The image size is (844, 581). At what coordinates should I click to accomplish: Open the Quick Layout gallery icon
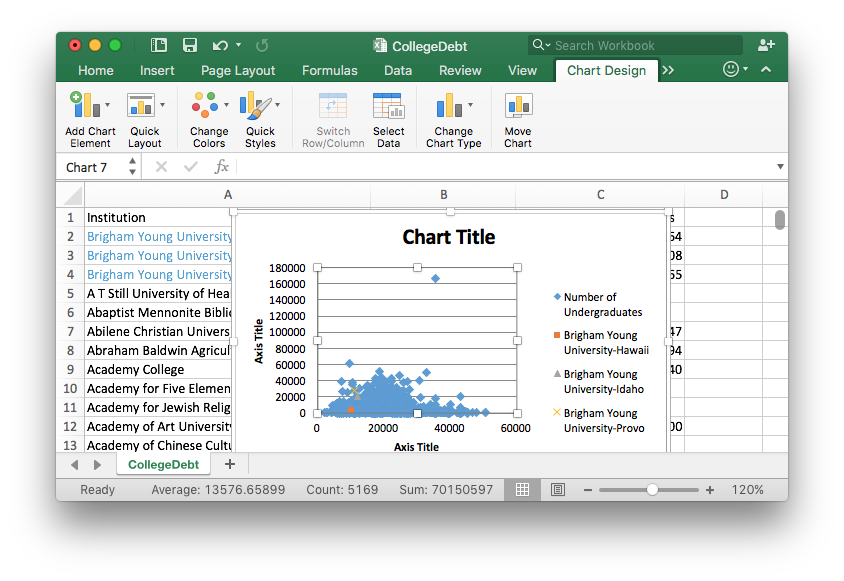tap(140, 104)
